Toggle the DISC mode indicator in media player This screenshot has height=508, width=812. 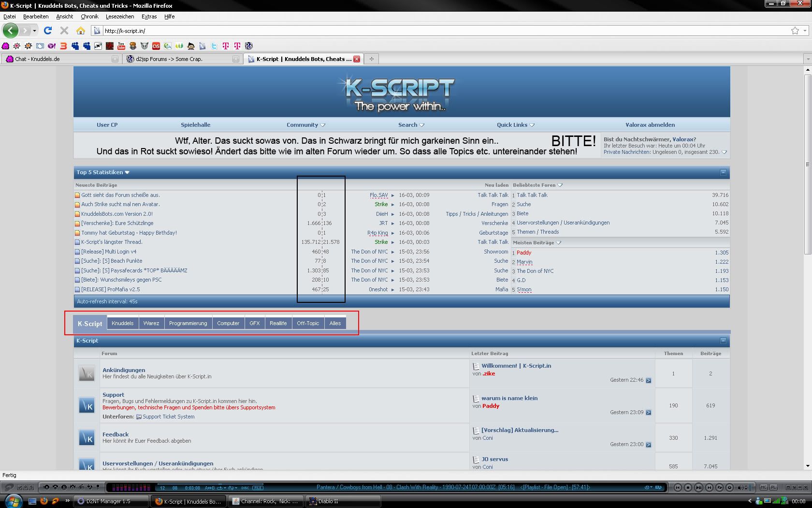(x=245, y=488)
